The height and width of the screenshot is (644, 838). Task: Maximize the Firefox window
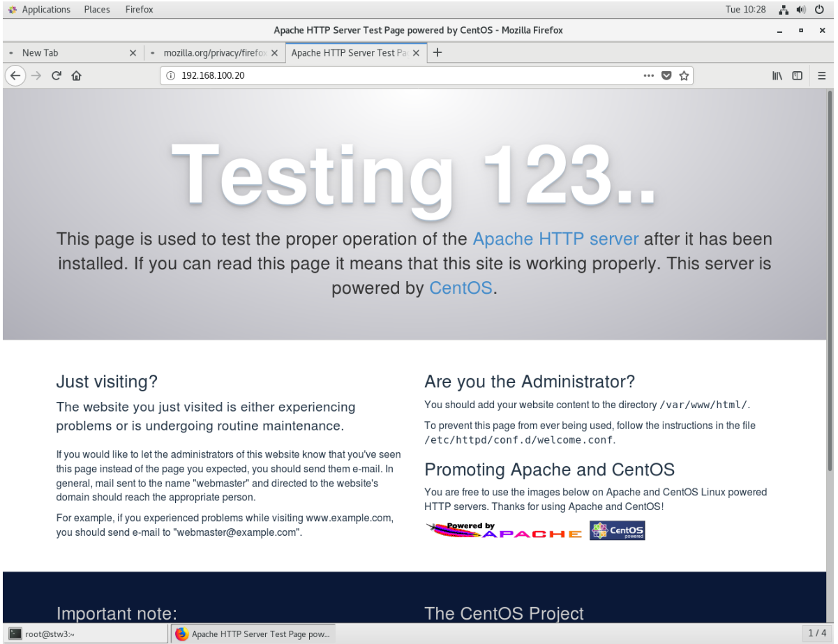point(801,30)
